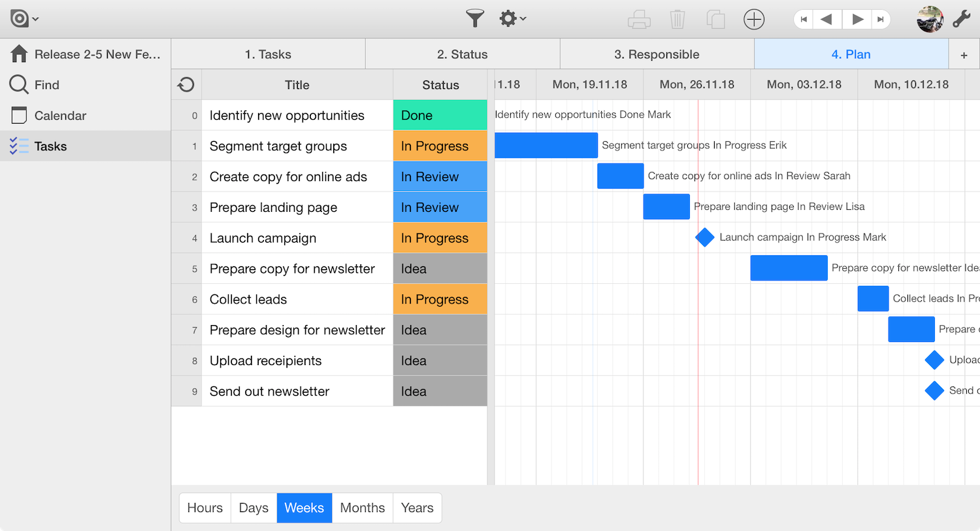The height and width of the screenshot is (531, 980).
Task: Click the duplicate record icon
Action: coord(716,20)
